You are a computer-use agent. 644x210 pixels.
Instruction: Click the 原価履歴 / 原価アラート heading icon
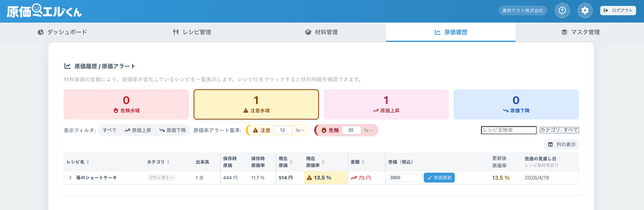(68, 66)
